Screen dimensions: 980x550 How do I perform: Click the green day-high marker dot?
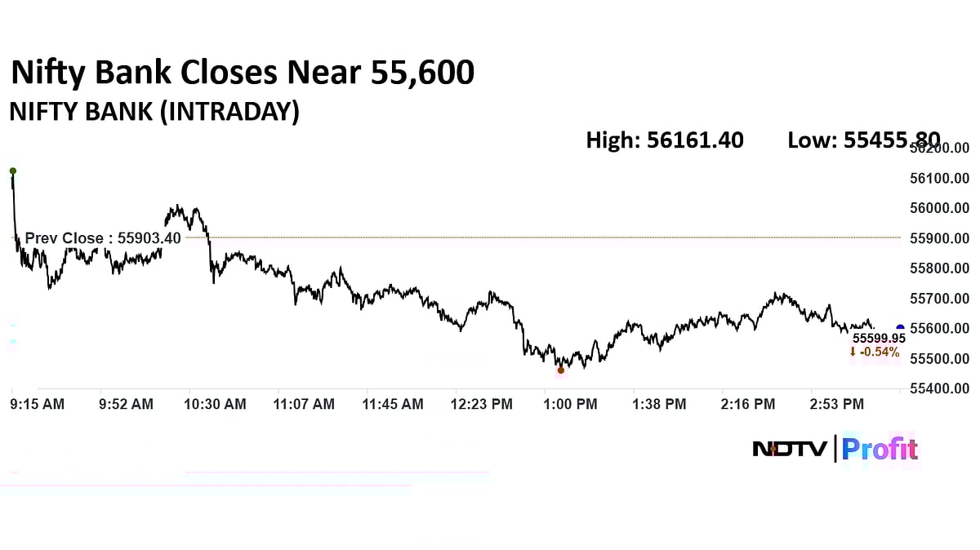(x=12, y=171)
